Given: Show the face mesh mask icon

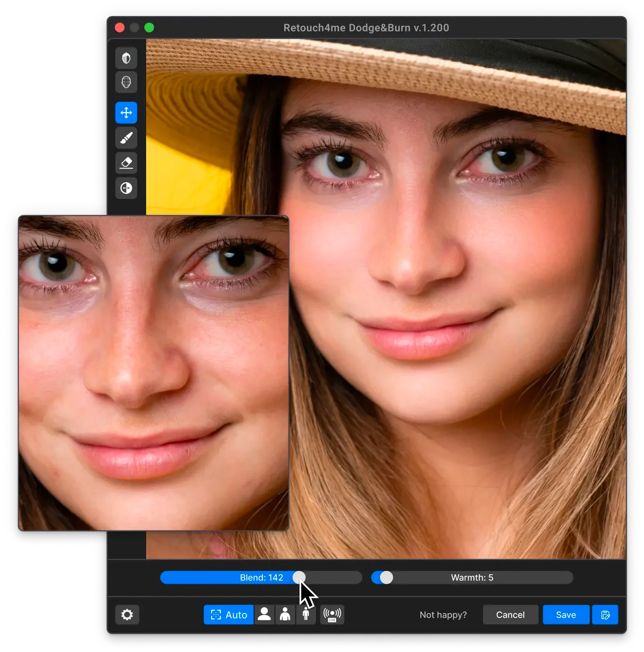Looking at the screenshot, I should coord(126,82).
